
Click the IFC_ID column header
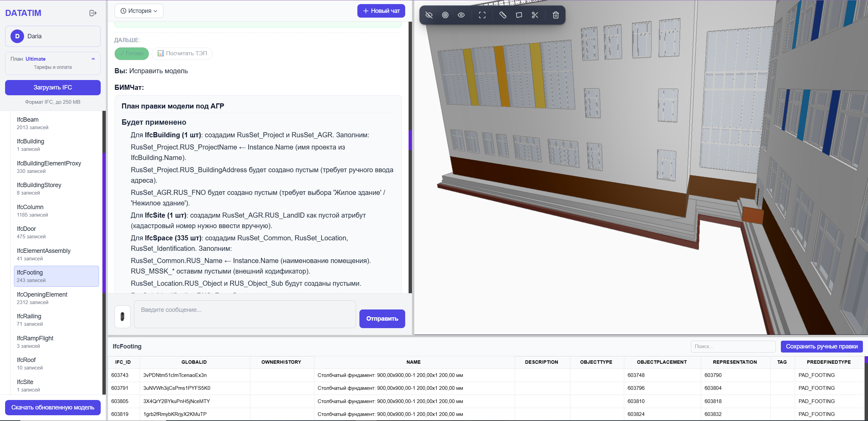123,362
